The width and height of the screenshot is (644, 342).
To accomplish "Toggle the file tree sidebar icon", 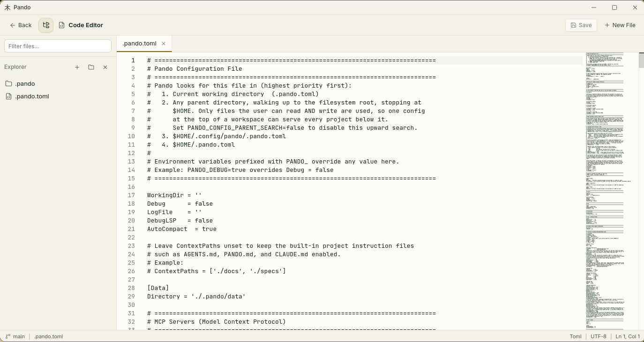I will pyautogui.click(x=46, y=25).
